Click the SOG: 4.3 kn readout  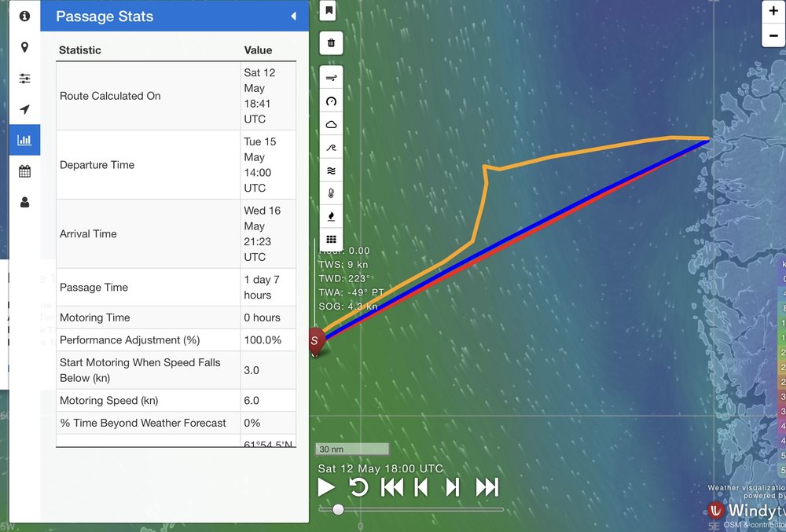click(x=348, y=306)
